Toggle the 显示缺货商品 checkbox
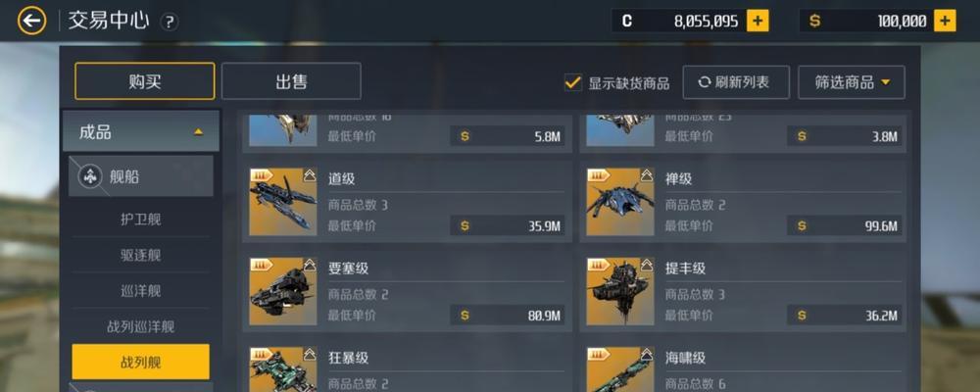Image resolution: width=980 pixels, height=392 pixels. point(572,82)
